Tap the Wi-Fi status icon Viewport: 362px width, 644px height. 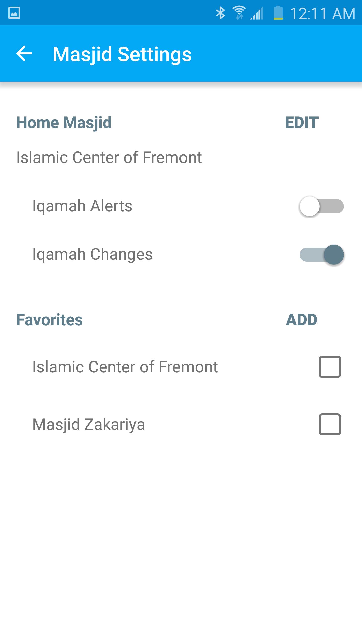click(x=239, y=13)
